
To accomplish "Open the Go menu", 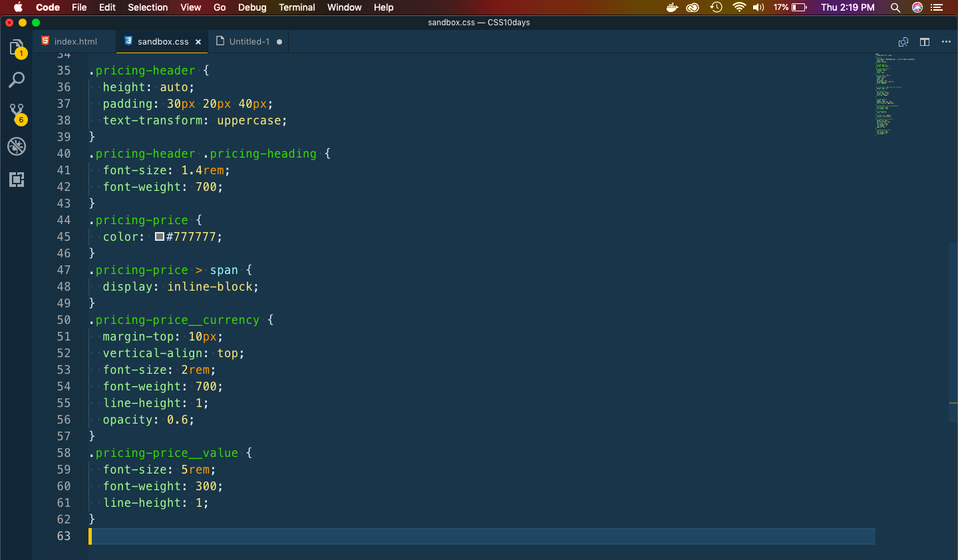I will pos(220,7).
